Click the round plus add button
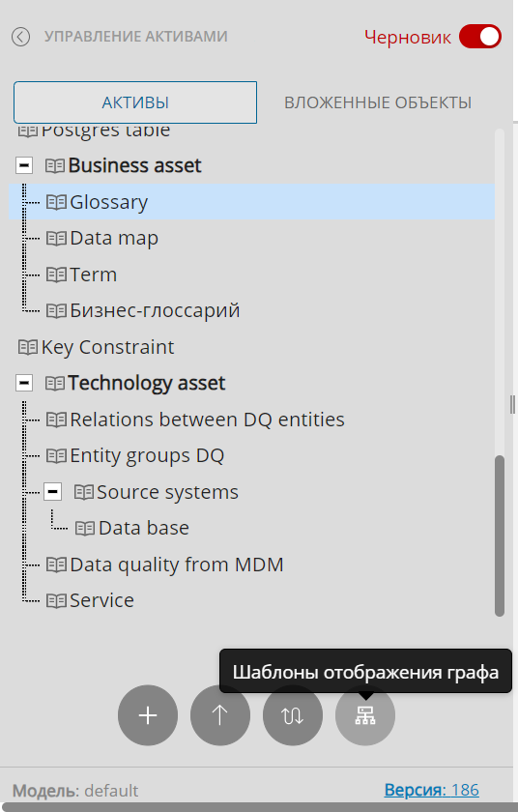Viewport: 518px width, 812px height. point(148,715)
